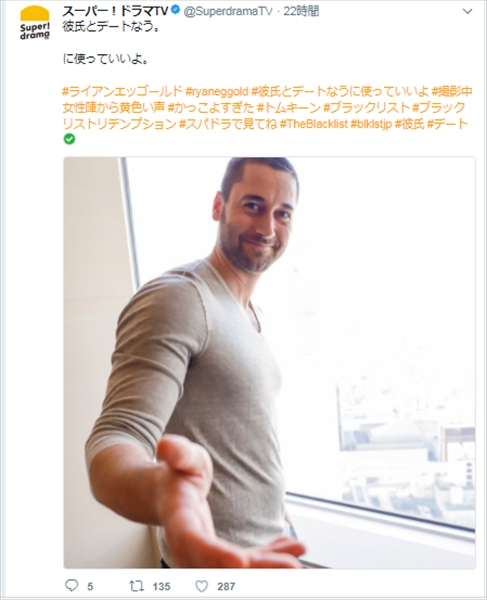This screenshot has width=487, height=600.
Task: Open the 22時間 timestamp link
Action: [301, 11]
